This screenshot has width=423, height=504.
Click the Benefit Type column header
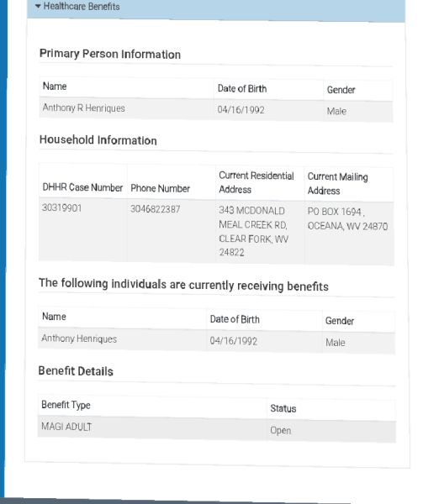click(x=66, y=405)
